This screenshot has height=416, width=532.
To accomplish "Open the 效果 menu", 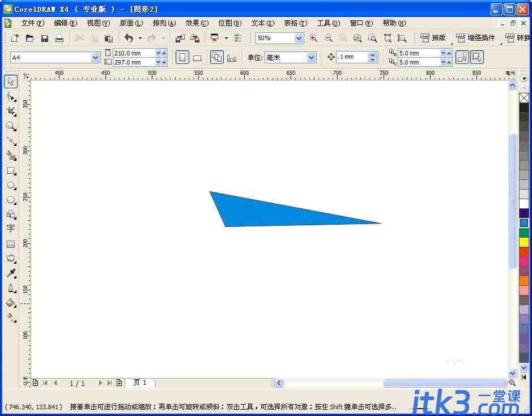I will point(197,23).
